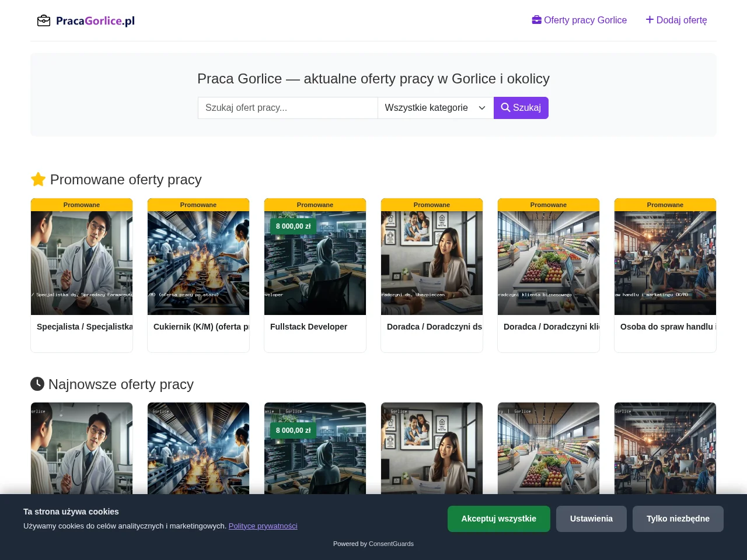Open the newest pharmacy specialist offer thumbnail
The height and width of the screenshot is (560, 747).
coord(82,449)
